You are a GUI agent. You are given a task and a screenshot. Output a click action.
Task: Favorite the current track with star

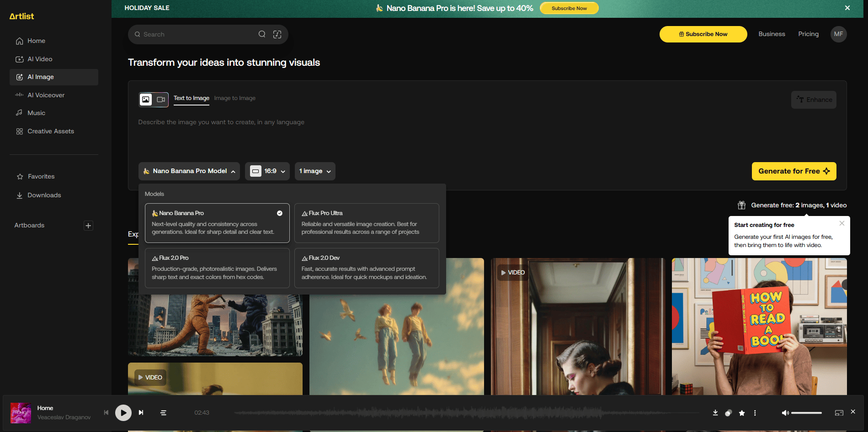(742, 413)
